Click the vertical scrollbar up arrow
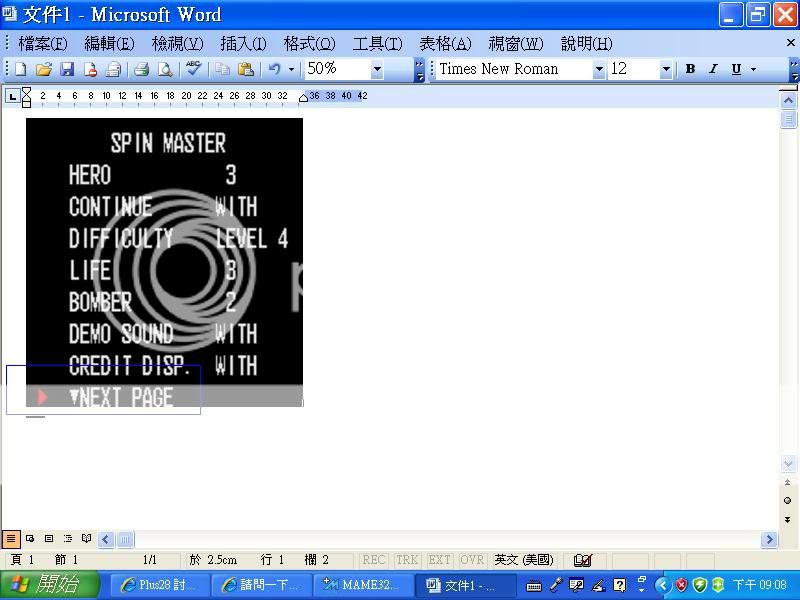The height and width of the screenshot is (600, 800). point(788,101)
